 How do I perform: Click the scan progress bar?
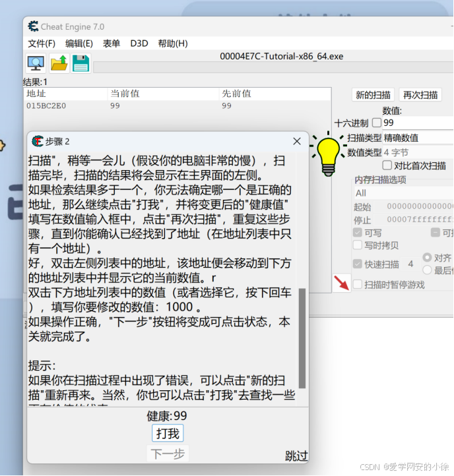pos(273,67)
